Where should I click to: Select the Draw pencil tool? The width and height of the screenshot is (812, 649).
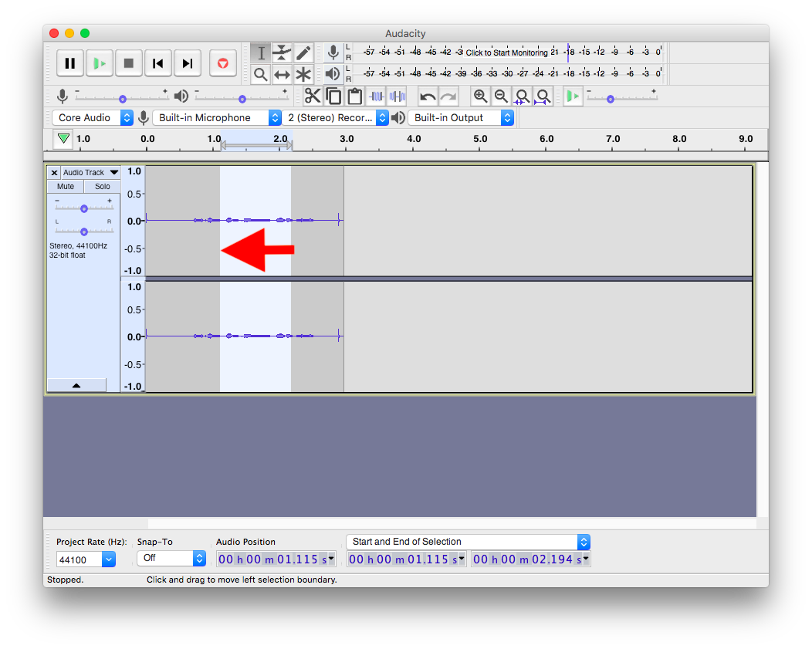(303, 52)
